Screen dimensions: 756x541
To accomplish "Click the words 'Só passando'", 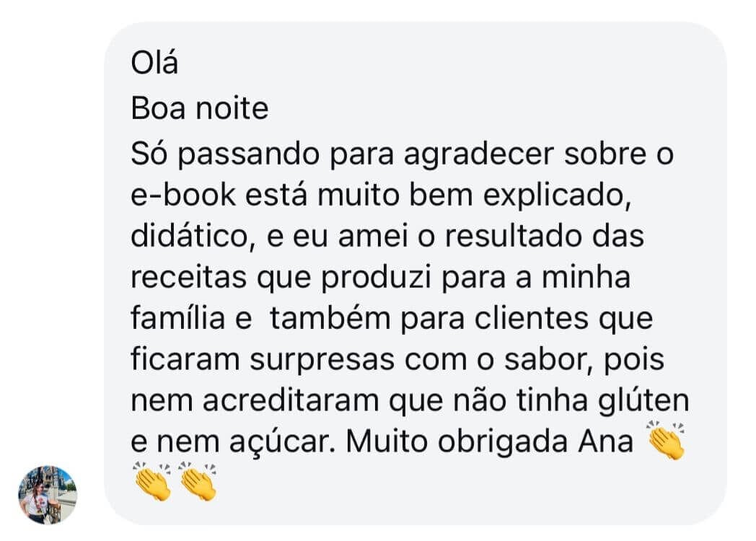I will [x=225, y=156].
